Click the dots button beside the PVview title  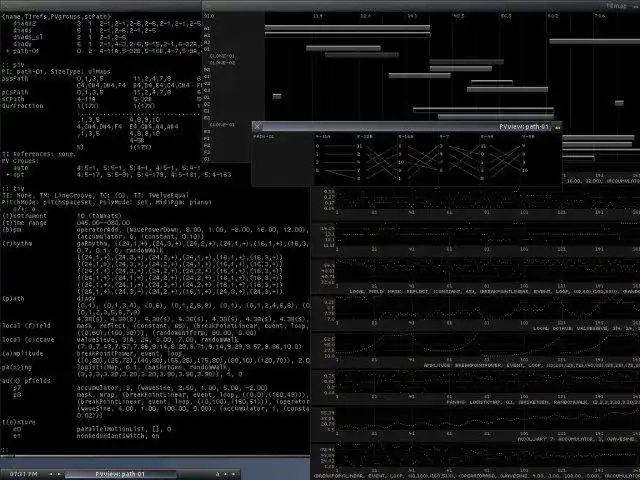(558, 127)
